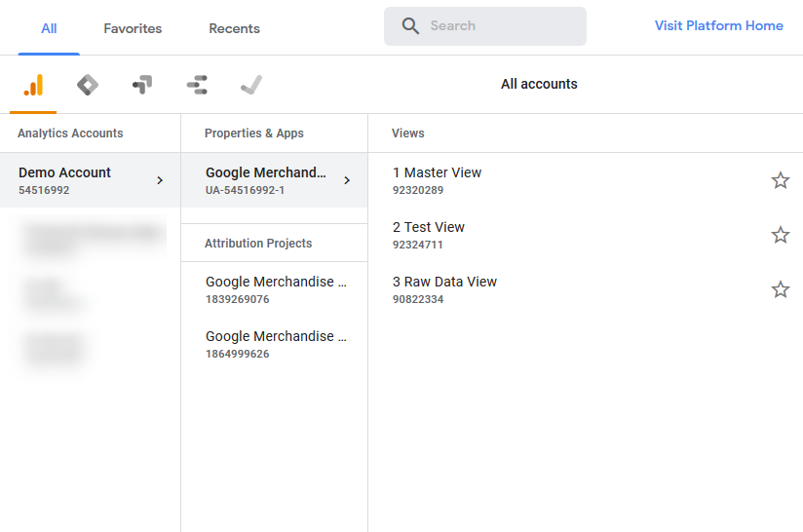Open the 1 Master View

[x=586, y=180]
